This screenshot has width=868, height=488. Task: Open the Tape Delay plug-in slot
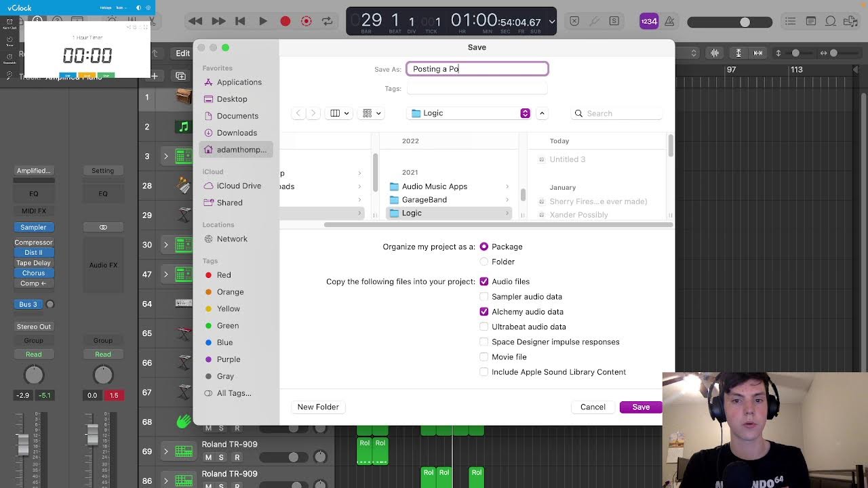pos(33,263)
